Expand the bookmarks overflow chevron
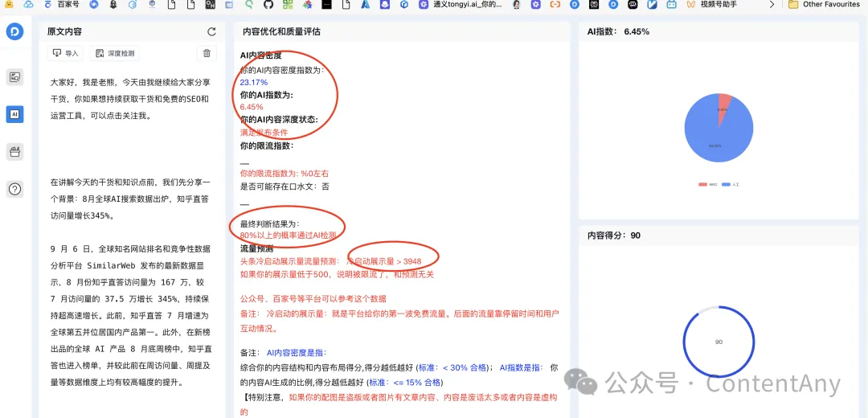Viewport: 868px width, 418px height. pyautogui.click(x=772, y=5)
